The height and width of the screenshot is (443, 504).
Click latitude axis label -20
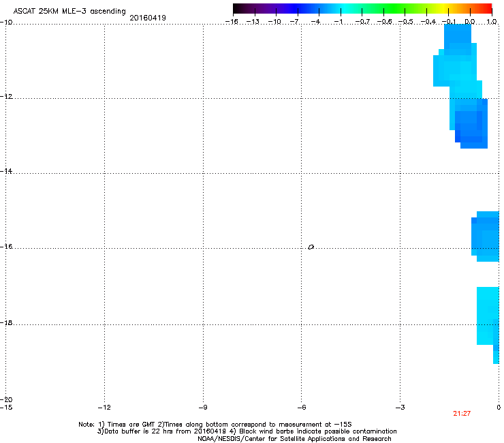pyautogui.click(x=6, y=399)
